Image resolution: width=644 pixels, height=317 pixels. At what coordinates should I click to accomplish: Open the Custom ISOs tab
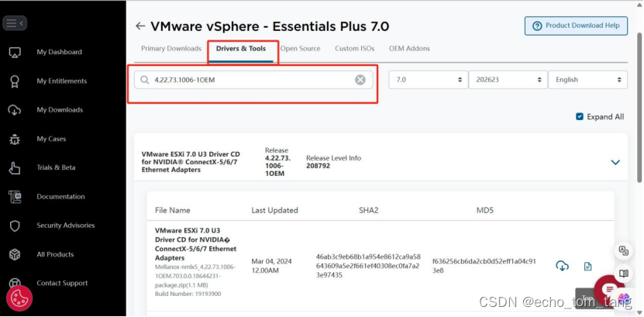[x=354, y=49]
